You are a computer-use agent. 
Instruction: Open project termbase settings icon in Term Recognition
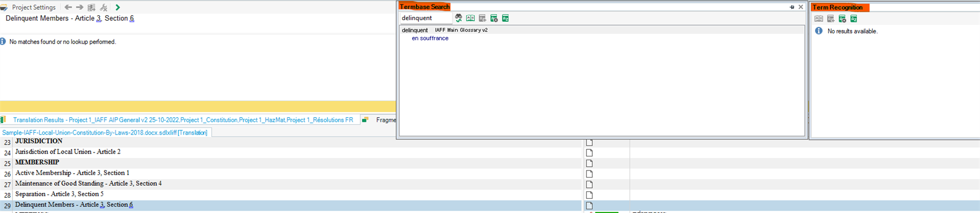pyautogui.click(x=842, y=19)
